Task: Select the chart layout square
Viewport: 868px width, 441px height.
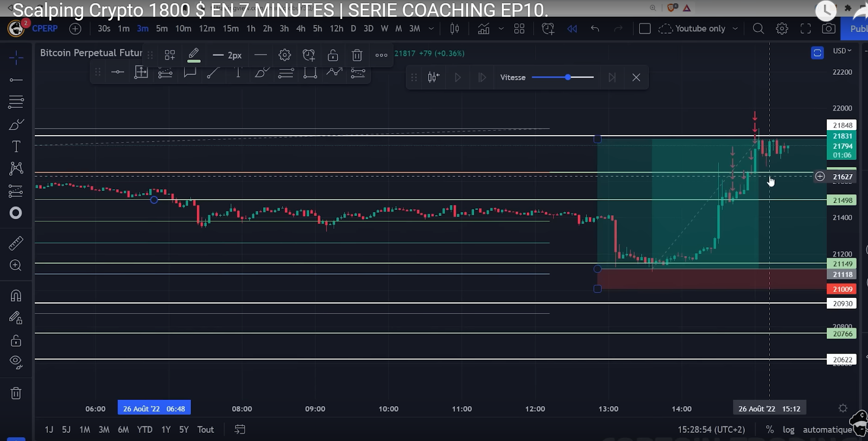Action: coord(644,29)
